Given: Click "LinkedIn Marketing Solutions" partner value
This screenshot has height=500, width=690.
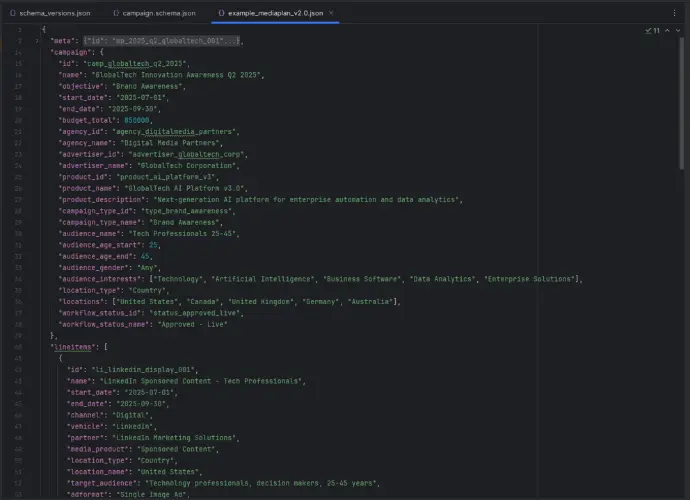Looking at the screenshot, I should click(174, 438).
